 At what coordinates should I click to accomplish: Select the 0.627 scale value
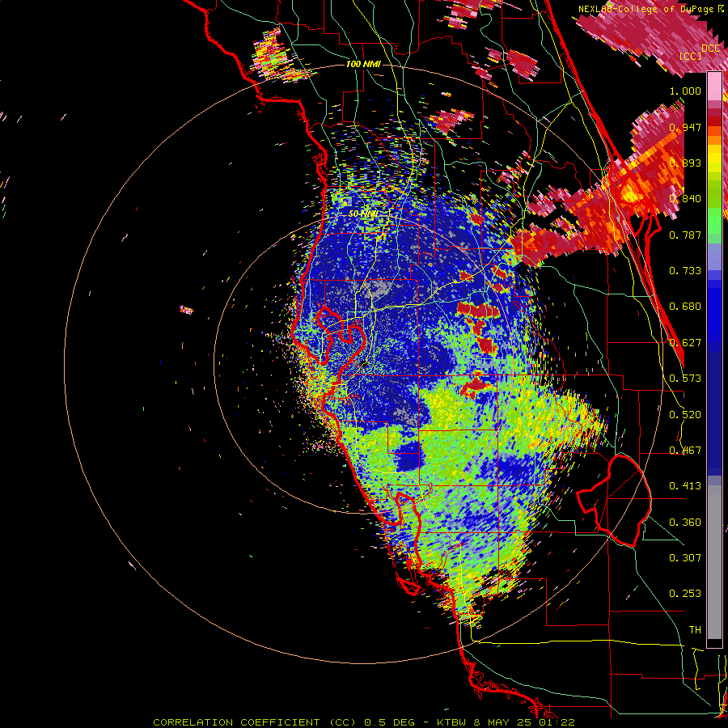tap(685, 343)
